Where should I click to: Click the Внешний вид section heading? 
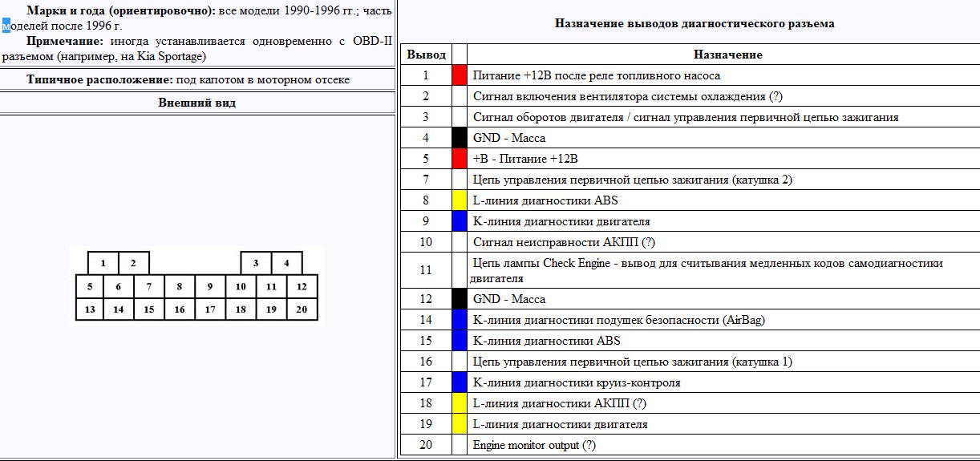[197, 103]
